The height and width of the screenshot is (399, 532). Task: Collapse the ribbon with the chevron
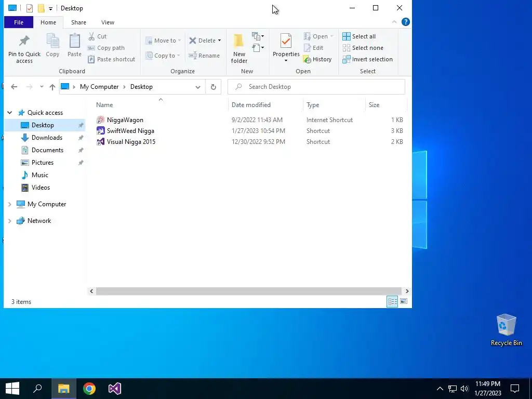[x=394, y=22]
